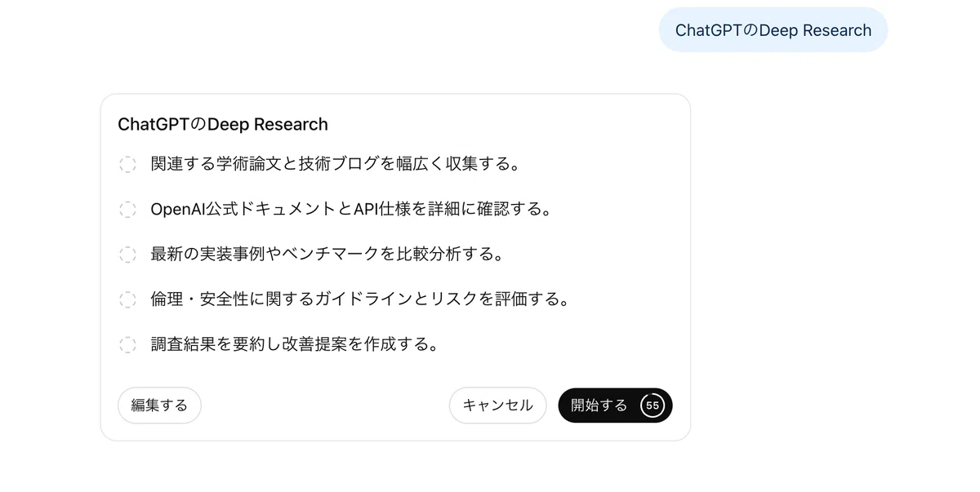
Task: Select the step text 調査結果を要約し改善提案を作成する
Action: [295, 344]
